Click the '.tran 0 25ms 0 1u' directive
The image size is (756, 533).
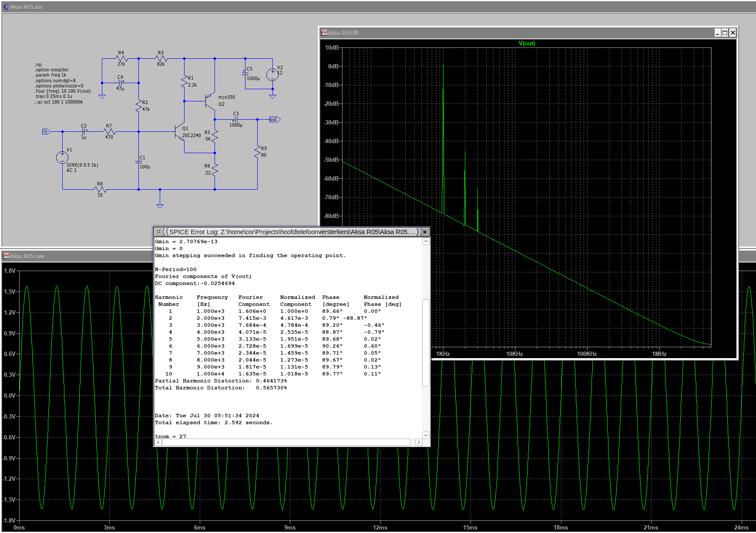click(x=53, y=97)
